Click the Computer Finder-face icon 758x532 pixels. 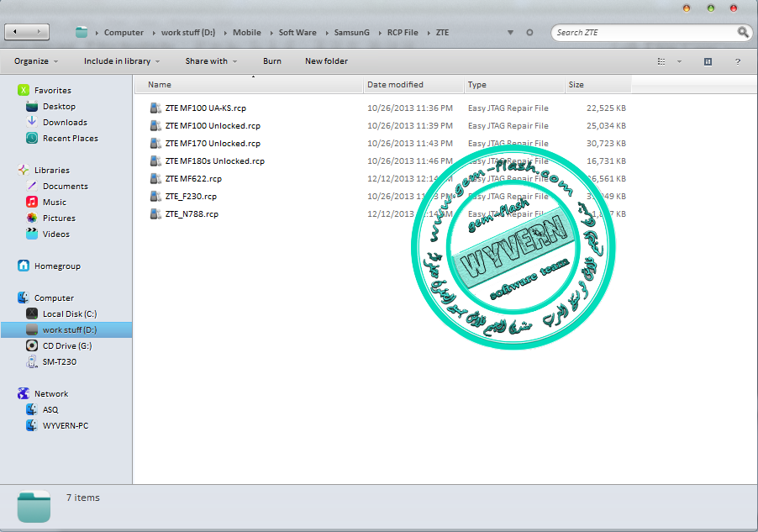[x=24, y=298]
